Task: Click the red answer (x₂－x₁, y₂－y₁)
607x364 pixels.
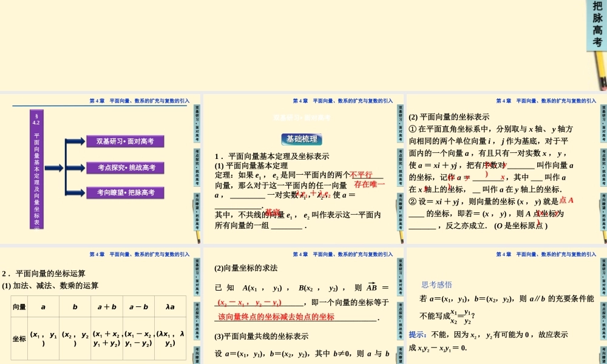Action: click(249, 303)
